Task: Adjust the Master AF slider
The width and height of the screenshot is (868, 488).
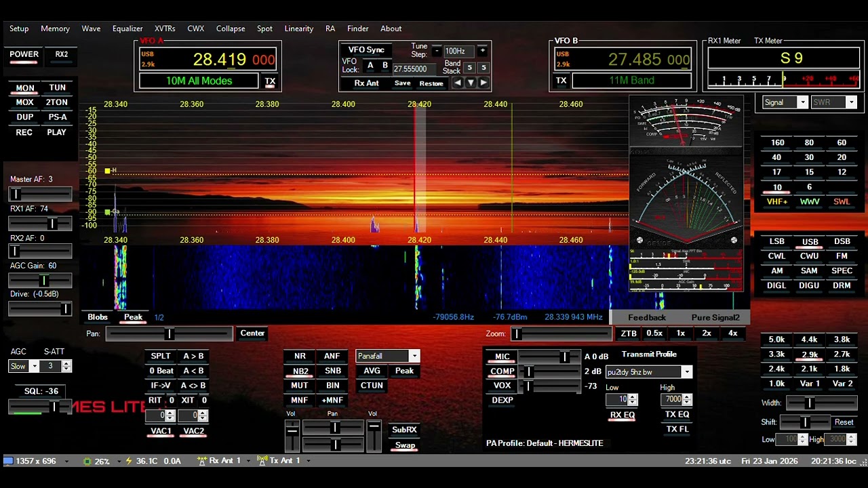Action: tap(41, 194)
